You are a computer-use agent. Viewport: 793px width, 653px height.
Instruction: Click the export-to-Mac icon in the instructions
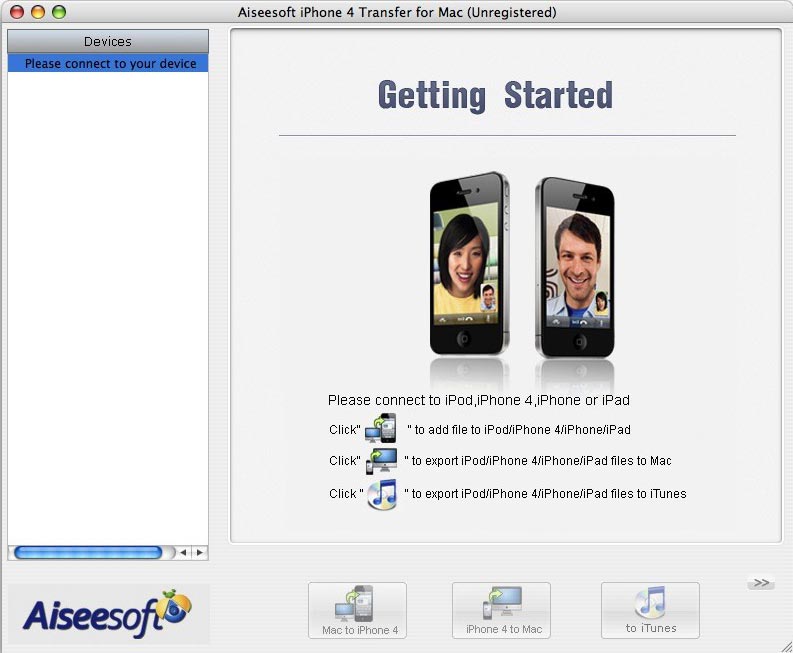click(381, 460)
